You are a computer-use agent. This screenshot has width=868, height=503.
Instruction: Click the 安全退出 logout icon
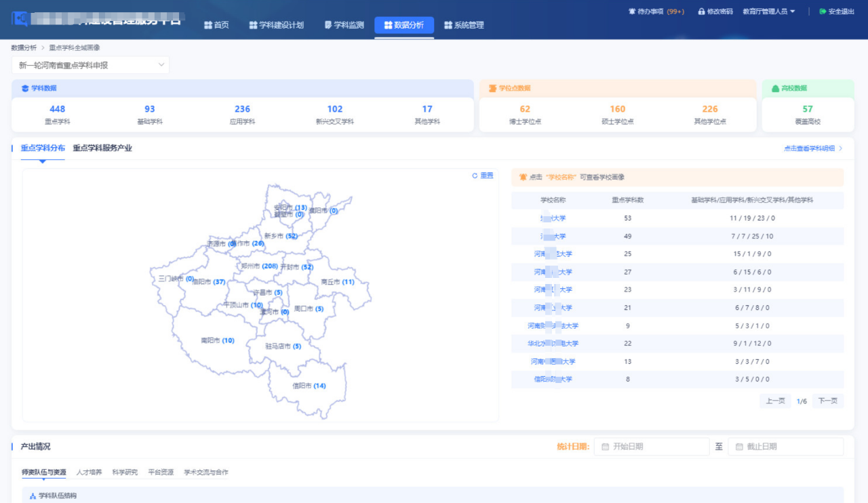pos(823,12)
